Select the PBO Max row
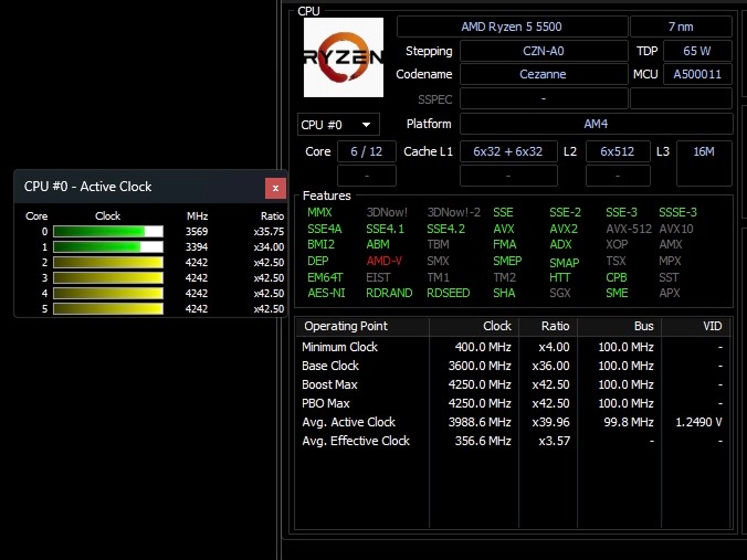This screenshot has width=747, height=560. pyautogui.click(x=512, y=403)
